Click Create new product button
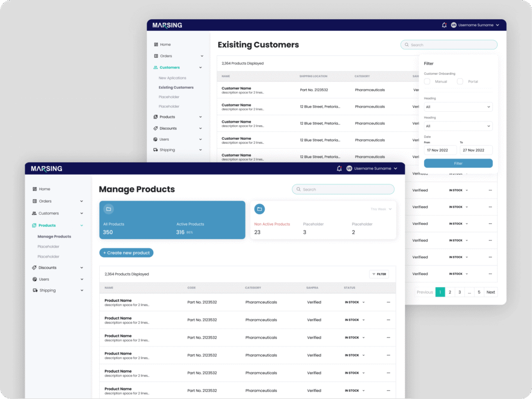Viewport: 532px width, 399px height. [x=126, y=253]
